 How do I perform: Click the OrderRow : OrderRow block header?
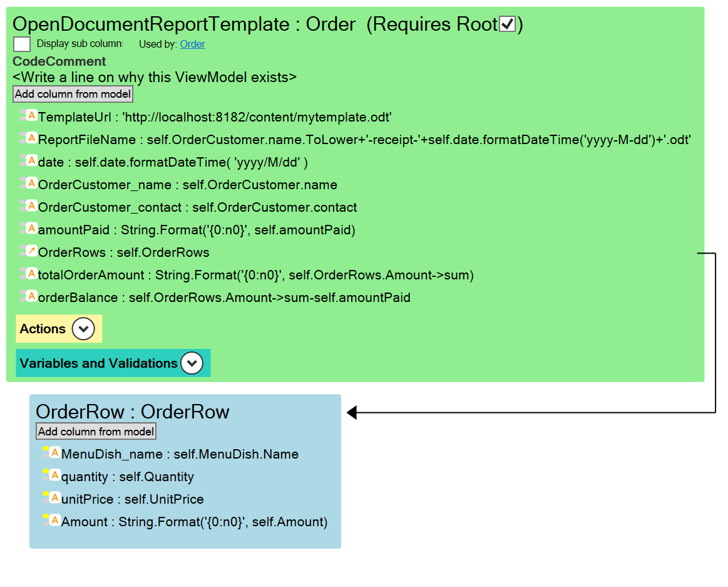click(133, 412)
